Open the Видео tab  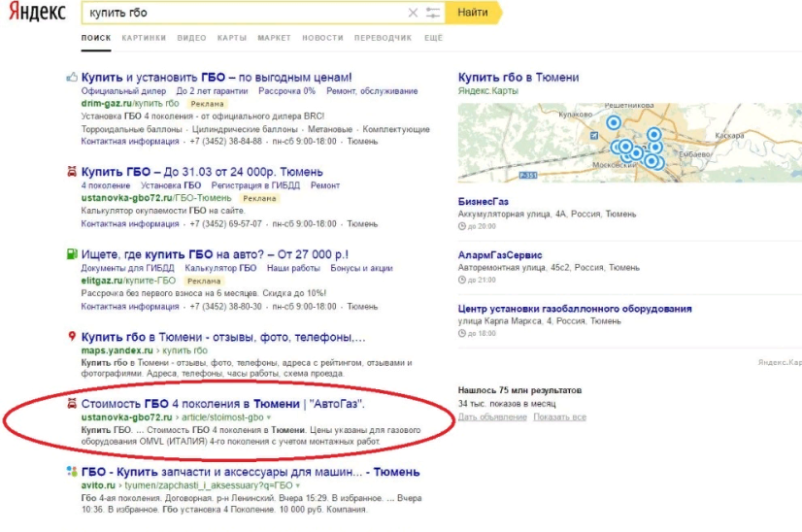[192, 38]
